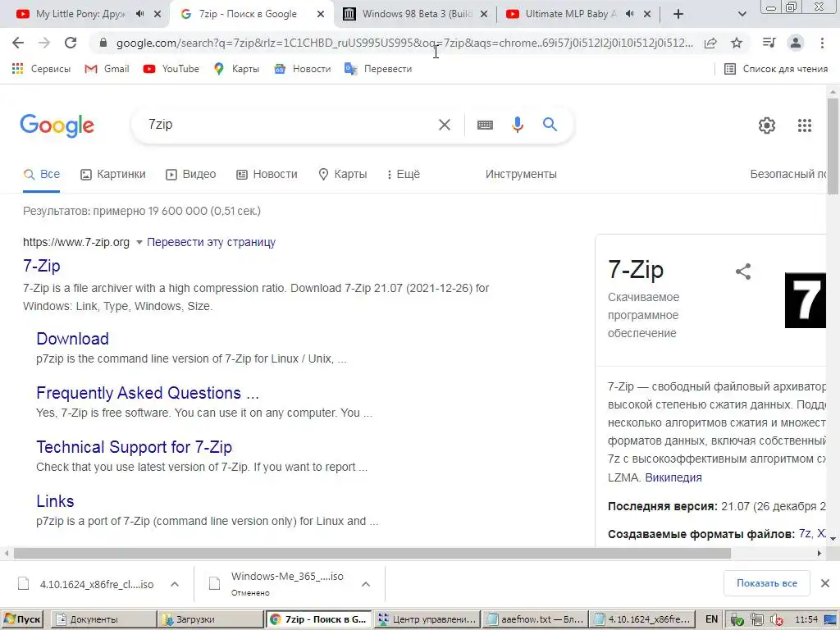Open Chrome's three-dot menu
This screenshot has height=630, width=840.
tap(822, 43)
